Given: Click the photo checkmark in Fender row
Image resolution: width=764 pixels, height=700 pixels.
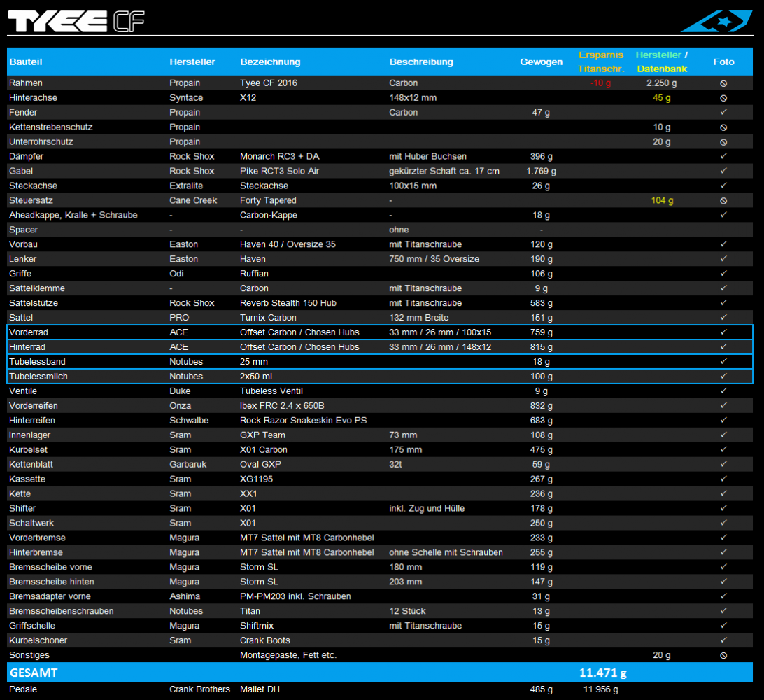Looking at the screenshot, I should [x=723, y=112].
